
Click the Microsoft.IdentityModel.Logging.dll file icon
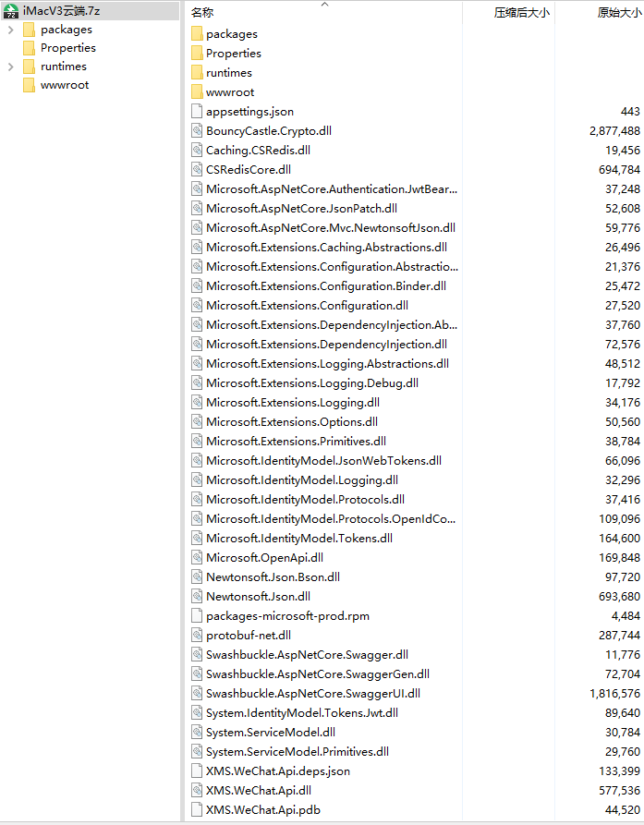pos(197,480)
